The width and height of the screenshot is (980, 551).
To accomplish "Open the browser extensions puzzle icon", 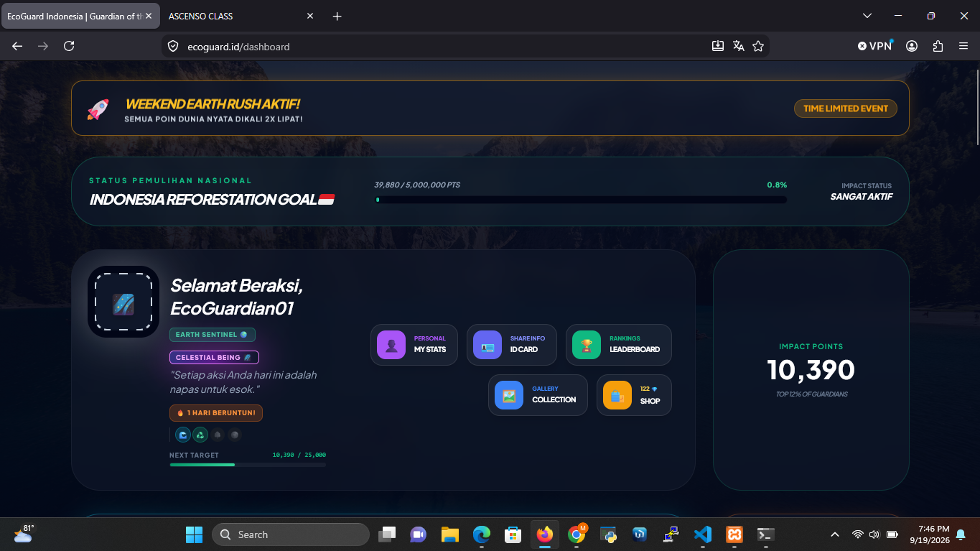I will click(938, 46).
